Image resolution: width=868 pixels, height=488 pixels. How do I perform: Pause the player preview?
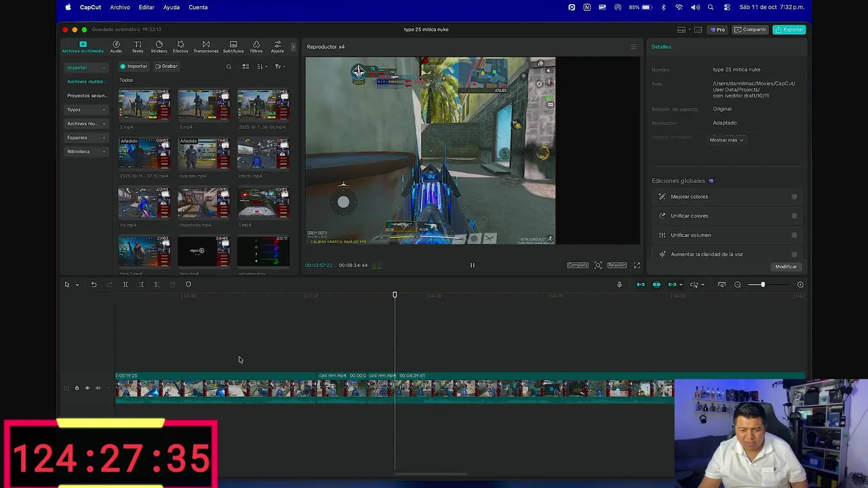473,265
